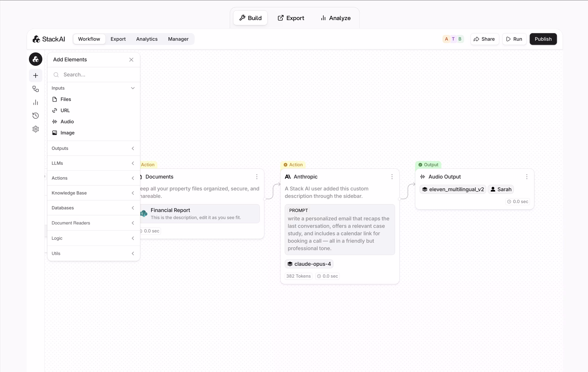
Task: Open the Documents node three-dot menu
Action: [x=257, y=177]
